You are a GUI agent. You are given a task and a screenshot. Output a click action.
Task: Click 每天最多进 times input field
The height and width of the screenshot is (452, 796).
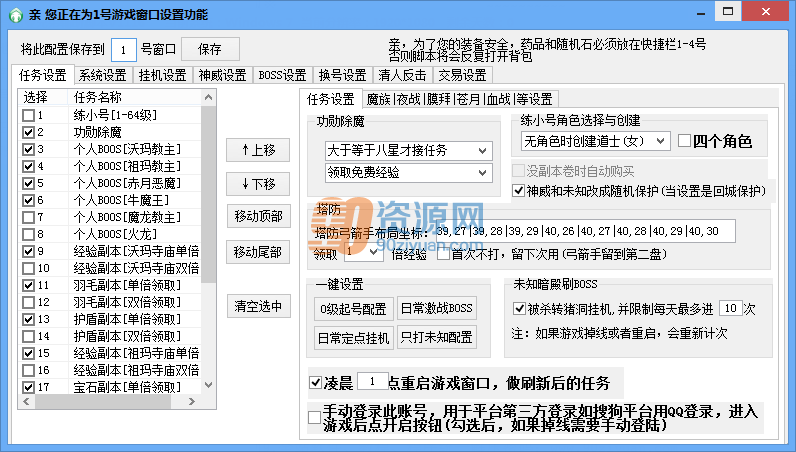pos(731,308)
